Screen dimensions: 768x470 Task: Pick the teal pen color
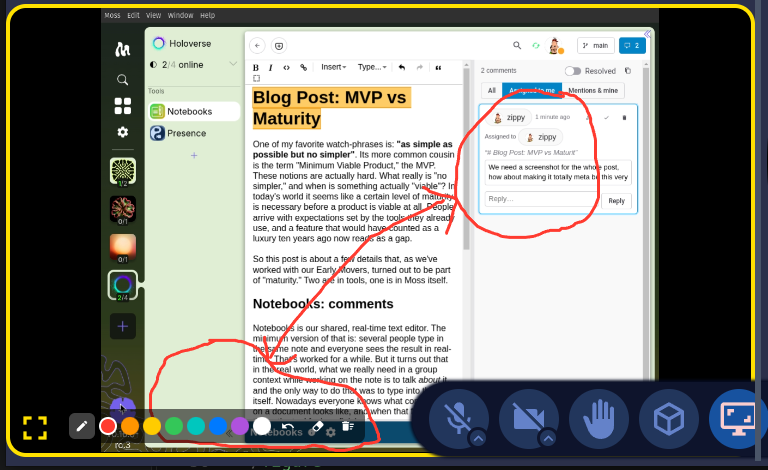click(196, 426)
